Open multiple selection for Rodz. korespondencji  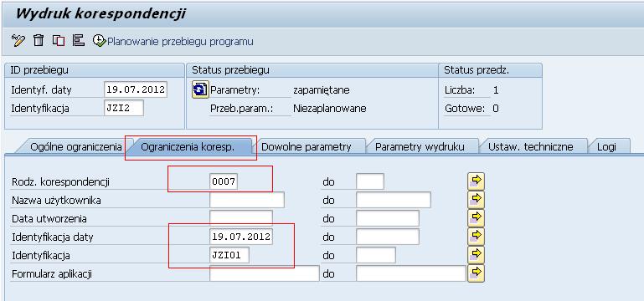pos(476,181)
